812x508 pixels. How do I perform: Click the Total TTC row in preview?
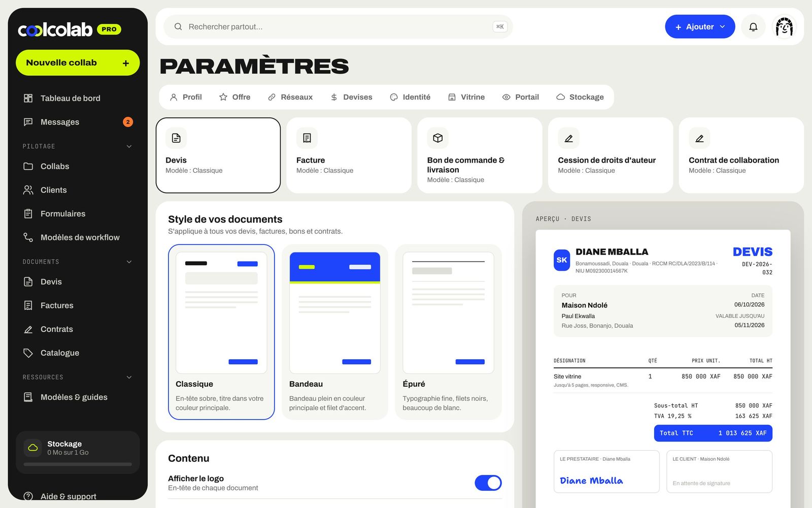pyautogui.click(x=713, y=433)
